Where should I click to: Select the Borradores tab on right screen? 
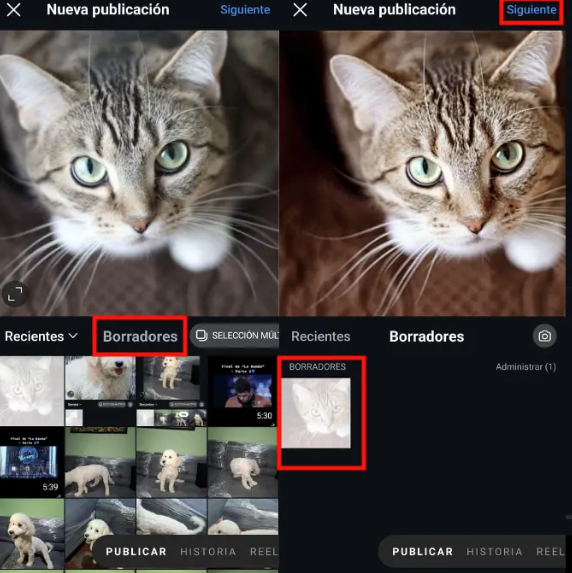tap(427, 336)
